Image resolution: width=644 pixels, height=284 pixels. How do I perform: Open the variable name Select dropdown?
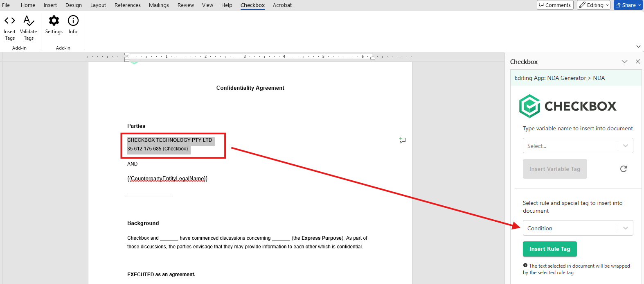(578, 146)
